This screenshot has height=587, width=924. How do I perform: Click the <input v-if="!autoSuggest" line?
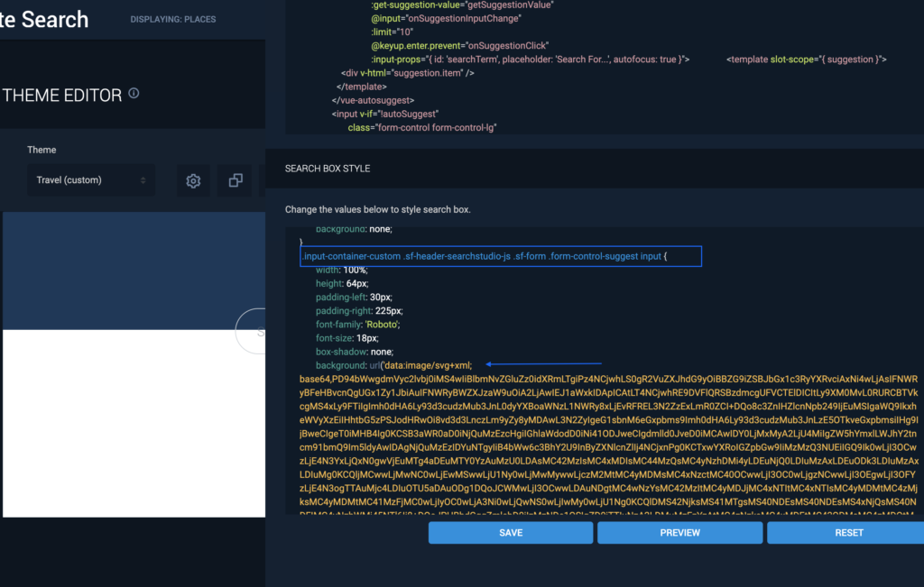pyautogui.click(x=385, y=114)
